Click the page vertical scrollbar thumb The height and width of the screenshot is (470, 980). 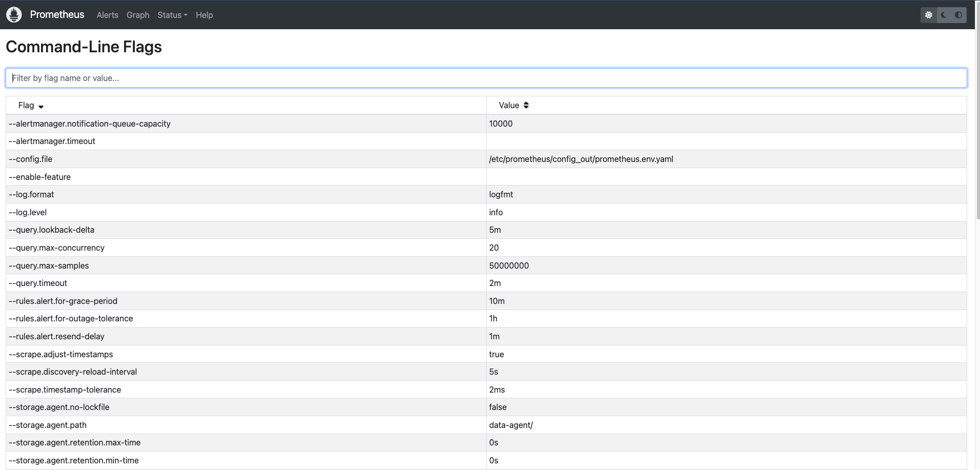coord(977,110)
